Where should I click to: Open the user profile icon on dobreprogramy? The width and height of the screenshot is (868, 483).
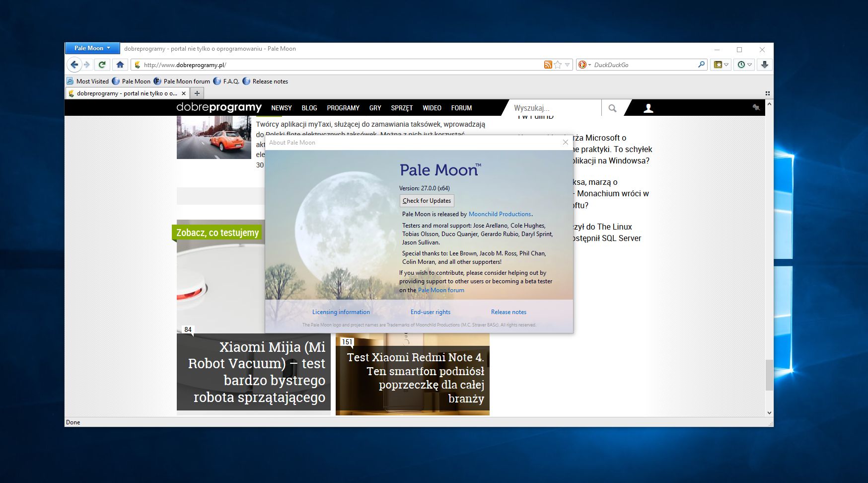(648, 108)
